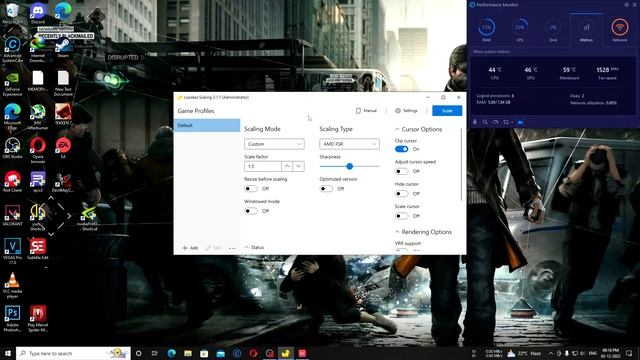The height and width of the screenshot is (360, 640).
Task: Open Subtitle Edit desktop icon
Action: click(38, 249)
